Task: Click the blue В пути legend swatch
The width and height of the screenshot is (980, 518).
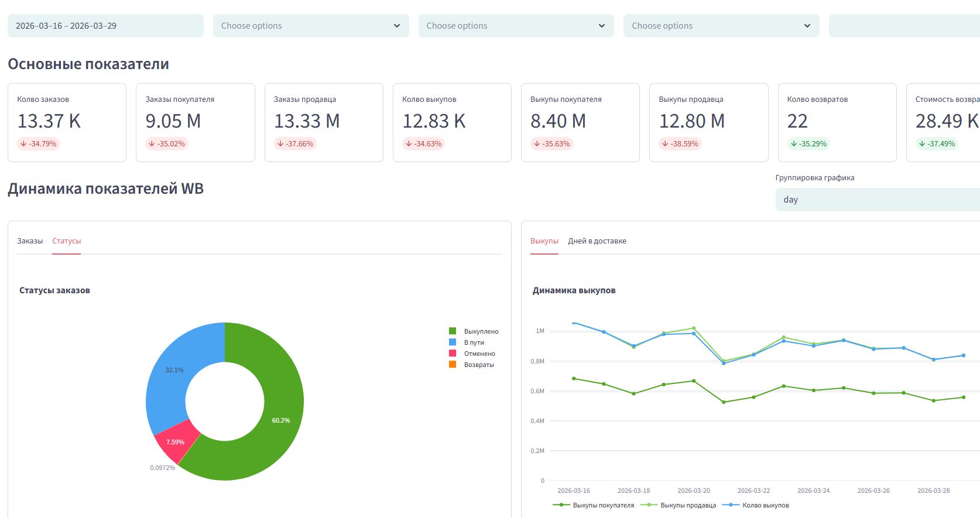Action: coord(453,342)
